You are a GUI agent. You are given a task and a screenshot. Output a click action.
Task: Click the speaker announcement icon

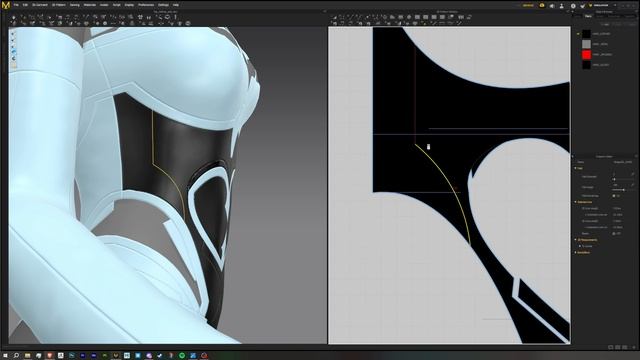pos(552,6)
